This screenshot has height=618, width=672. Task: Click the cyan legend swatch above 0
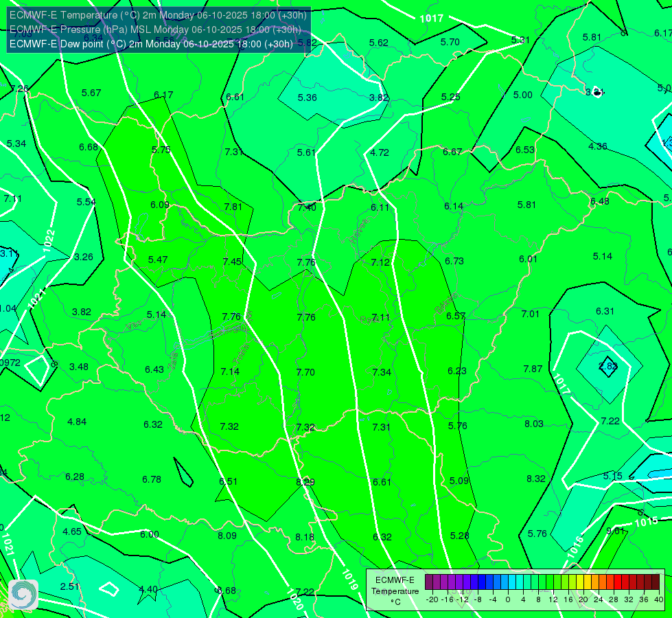(511, 582)
